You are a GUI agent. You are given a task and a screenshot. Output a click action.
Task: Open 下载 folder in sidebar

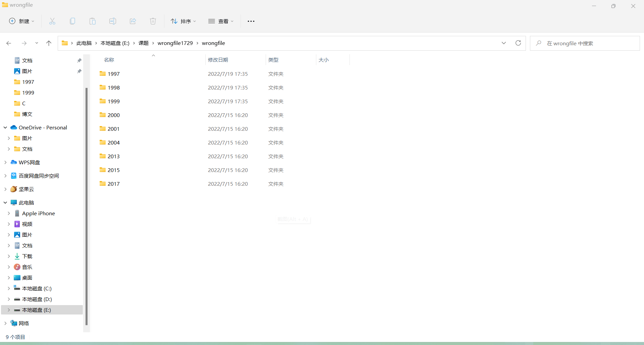pos(27,256)
